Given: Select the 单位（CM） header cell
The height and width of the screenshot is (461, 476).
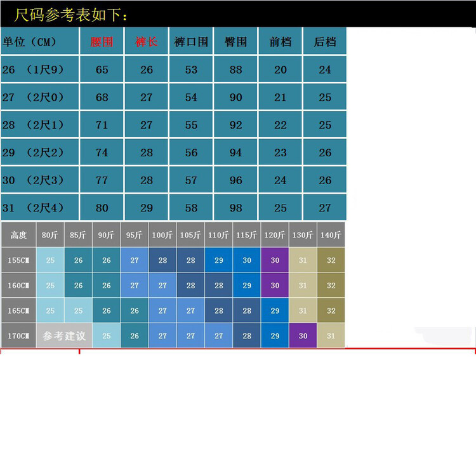Looking at the screenshot, I should 30,42.
